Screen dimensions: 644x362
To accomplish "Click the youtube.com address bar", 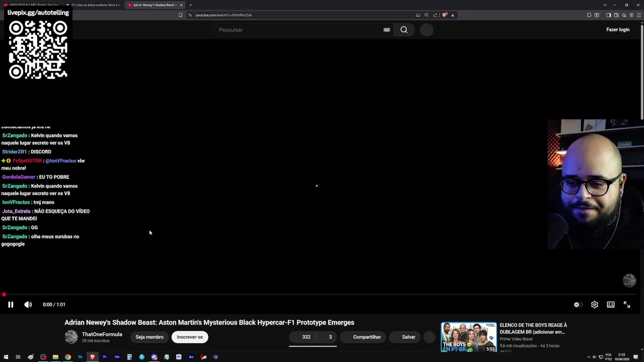I will [x=302, y=15].
